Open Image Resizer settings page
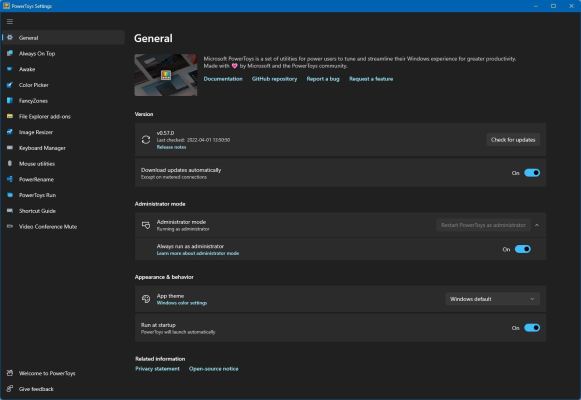581x400 pixels. point(63,132)
